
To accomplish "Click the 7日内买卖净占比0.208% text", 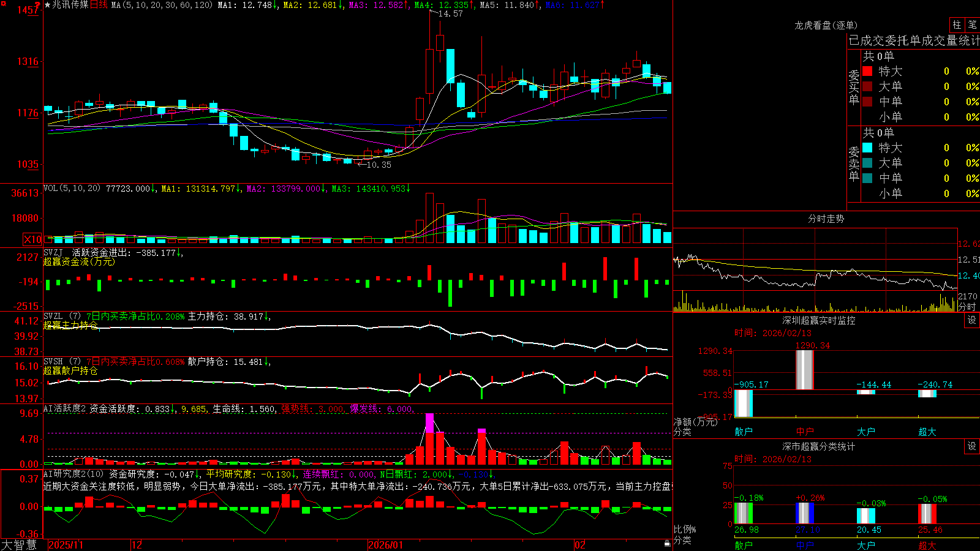I will pos(135,316).
